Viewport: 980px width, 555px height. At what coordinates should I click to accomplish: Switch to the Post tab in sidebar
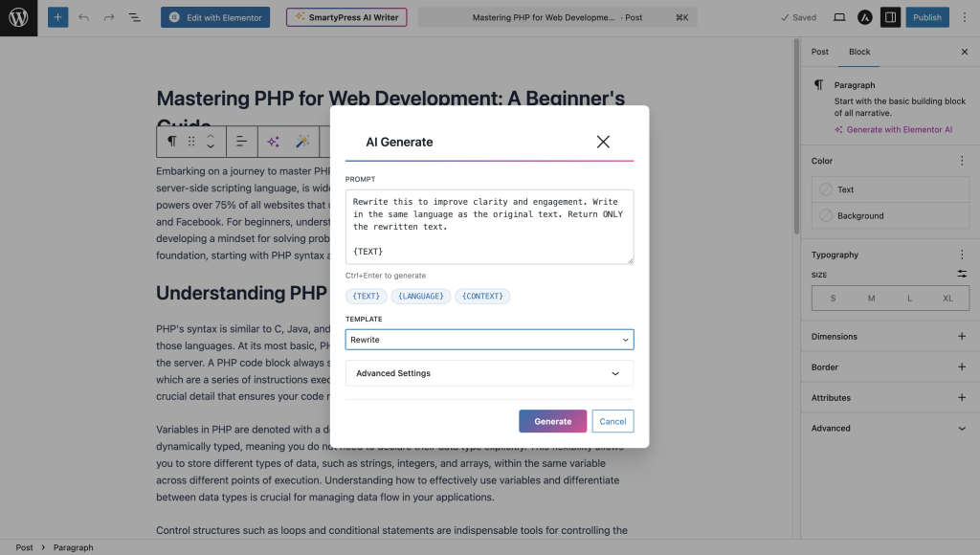point(819,52)
